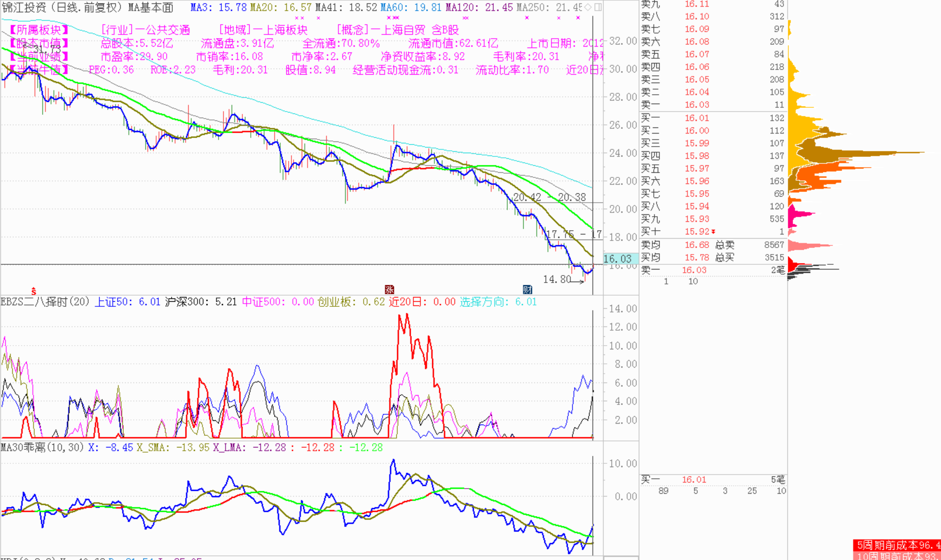
Task: Select the 买四 15.98 bid row
Action: [713, 156]
